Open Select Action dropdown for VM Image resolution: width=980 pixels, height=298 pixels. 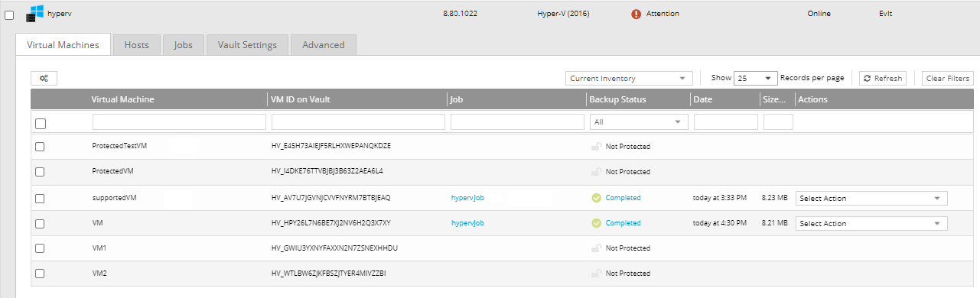(x=871, y=223)
